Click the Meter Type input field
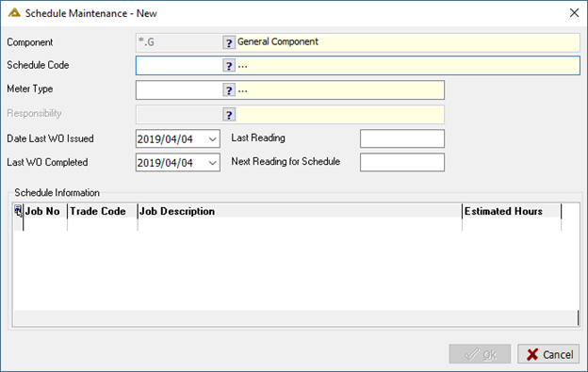Viewport: 588px width, 372px height. pyautogui.click(x=179, y=90)
